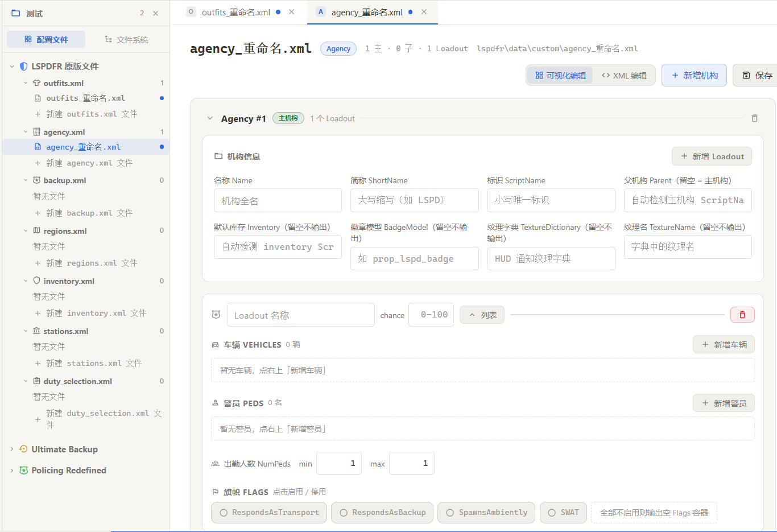Switch to 配置文件 tab
777x532 pixels.
[x=46, y=39]
